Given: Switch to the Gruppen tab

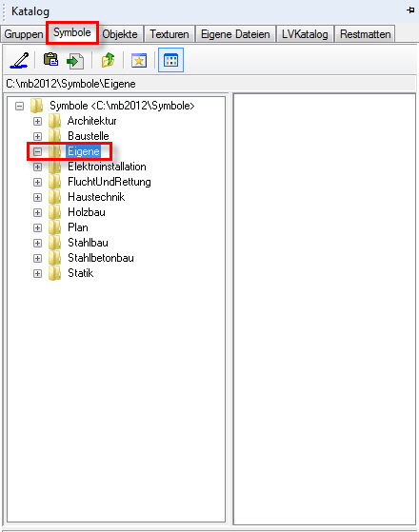Looking at the screenshot, I should tap(24, 34).
